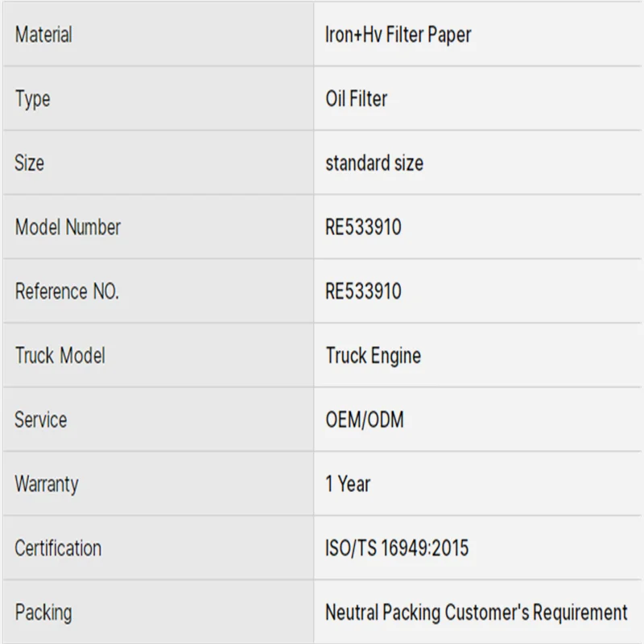The image size is (644, 644).
Task: Select the Truck Engine value
Action: point(373,356)
